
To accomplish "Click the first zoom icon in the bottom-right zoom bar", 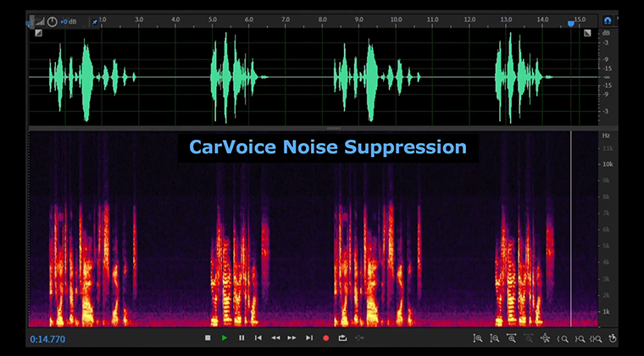I will point(478,339).
